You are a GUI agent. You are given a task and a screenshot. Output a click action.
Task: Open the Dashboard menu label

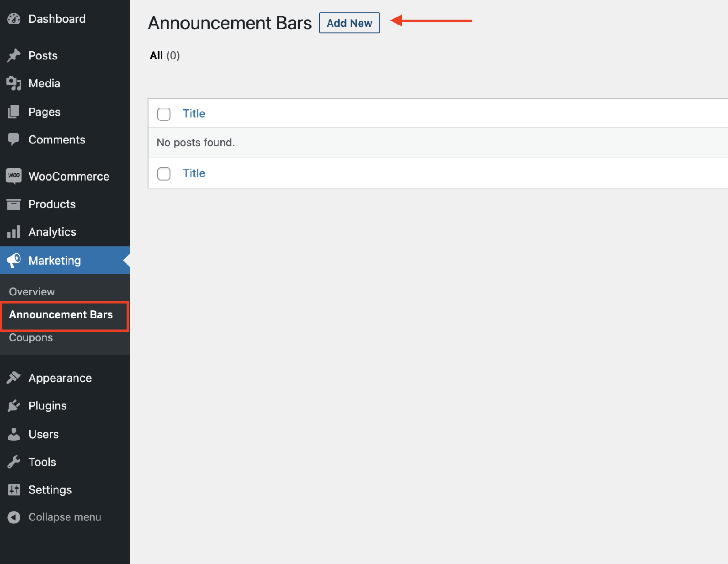point(57,19)
